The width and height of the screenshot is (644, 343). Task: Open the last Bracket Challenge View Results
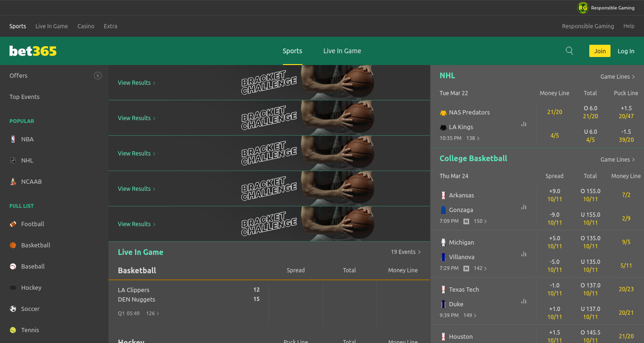137,224
